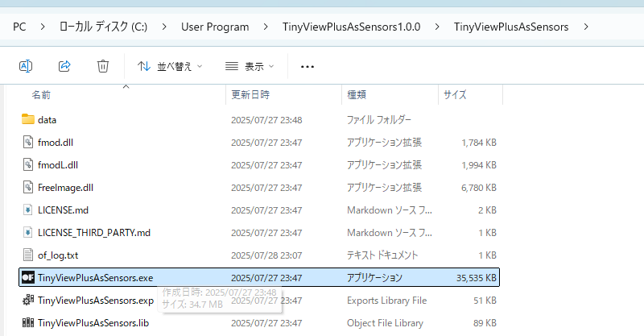Expand chevron after PC breadcrumb
The width and height of the screenshot is (644, 336).
pyautogui.click(x=43, y=27)
